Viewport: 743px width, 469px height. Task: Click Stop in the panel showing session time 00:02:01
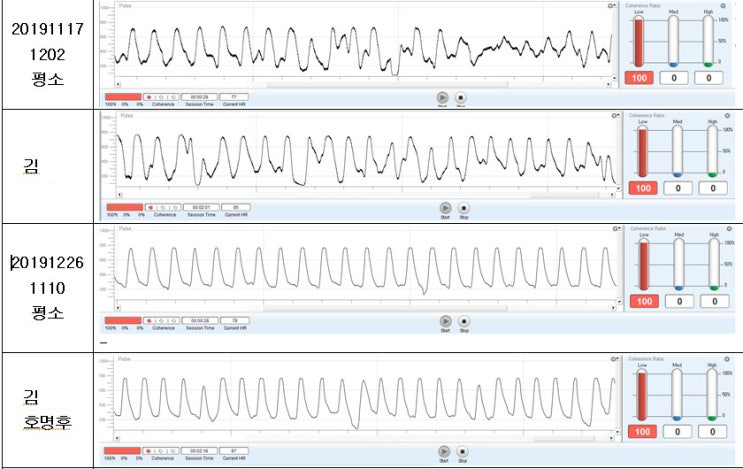coord(463,208)
